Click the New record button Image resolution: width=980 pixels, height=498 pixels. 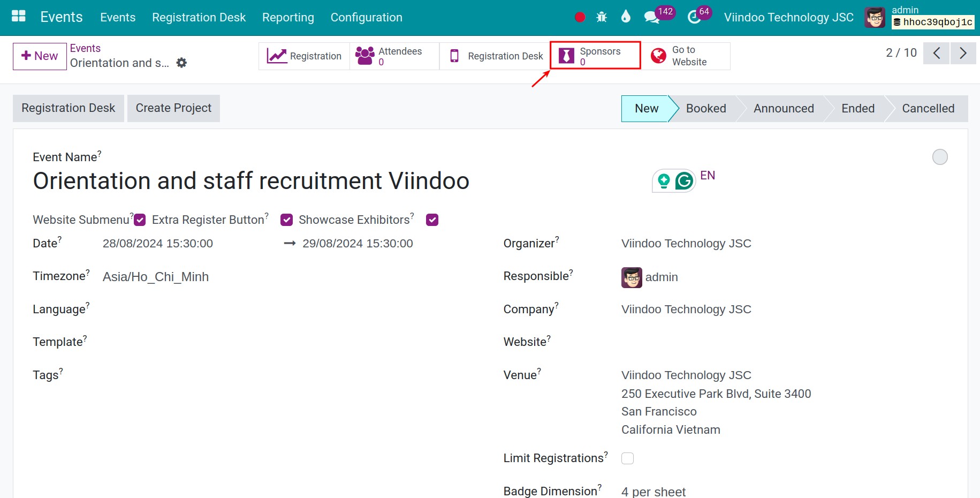point(40,56)
